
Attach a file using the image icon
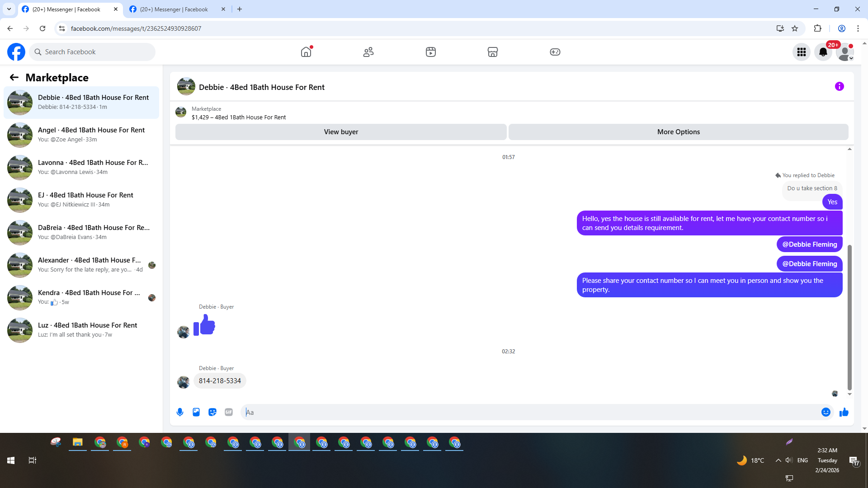tap(196, 412)
